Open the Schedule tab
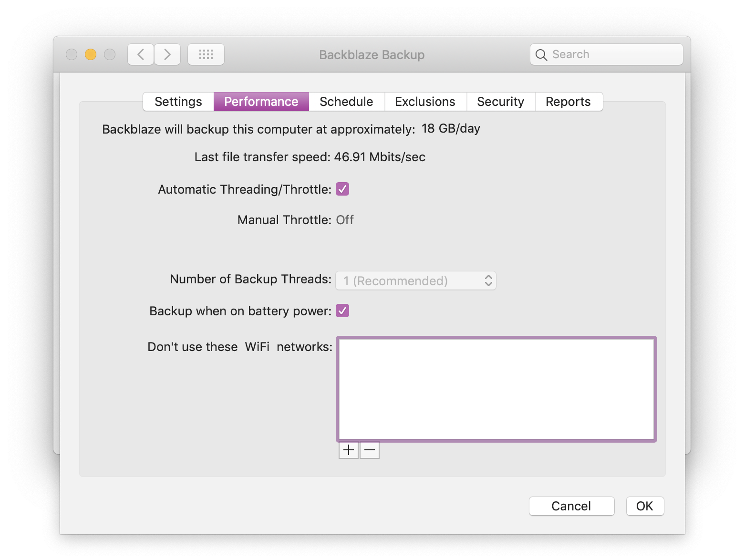Image resolution: width=744 pixels, height=560 pixels. click(x=347, y=102)
